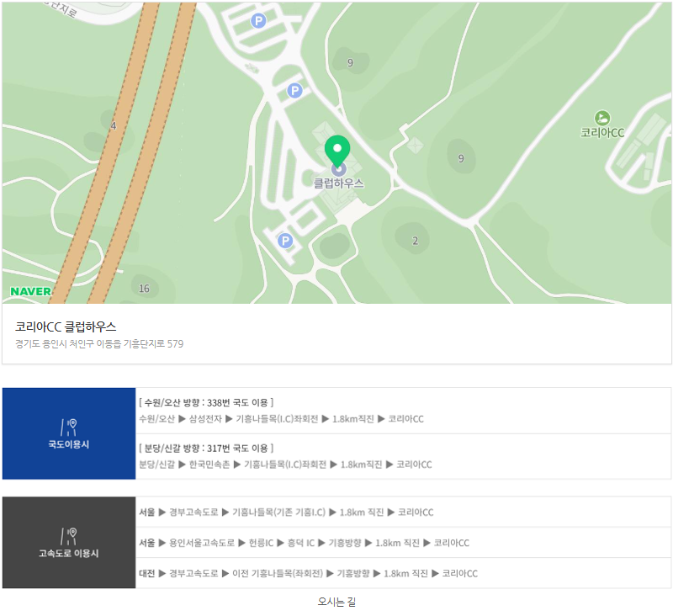Viewport: 673px width, 616px height.
Task: Click the green golf flag icon above 코리아CC
Action: [601, 118]
